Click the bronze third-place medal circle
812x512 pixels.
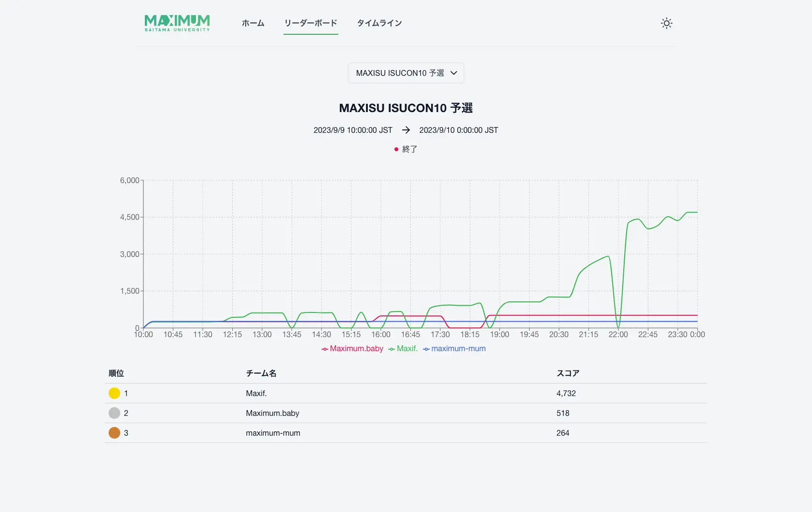(x=114, y=433)
